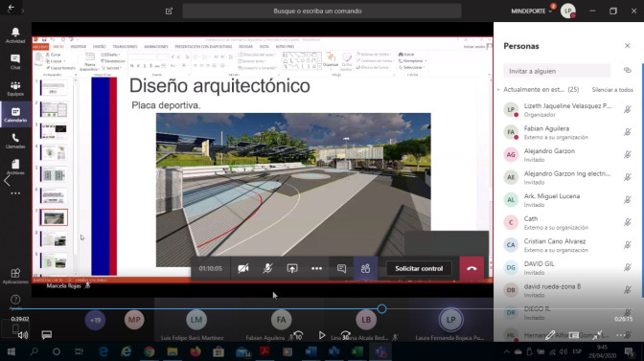
Task: Toggle mic icon for Fabian Aguilera
Action: coord(627,132)
